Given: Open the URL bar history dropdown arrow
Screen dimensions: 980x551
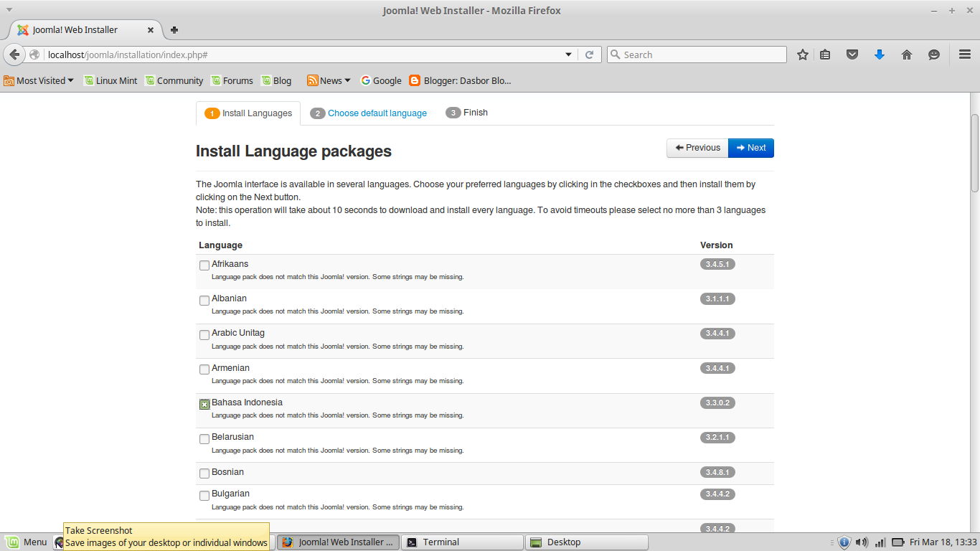Looking at the screenshot, I should pyautogui.click(x=568, y=55).
